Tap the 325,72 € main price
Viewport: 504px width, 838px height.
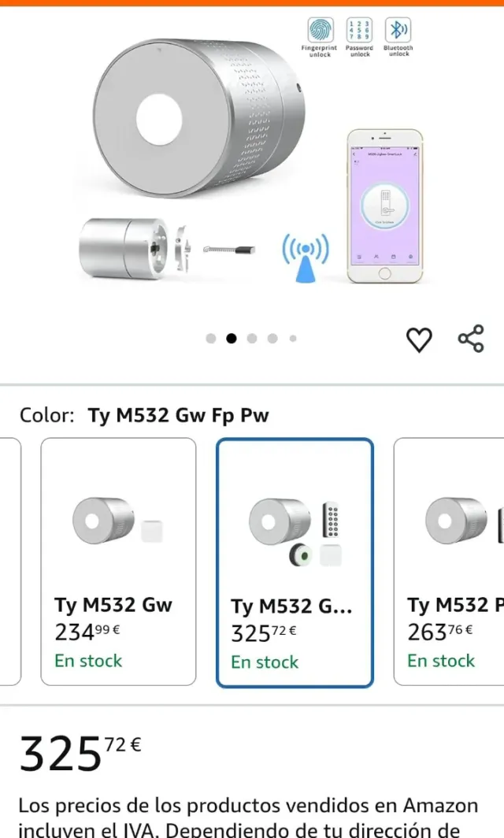(80, 752)
